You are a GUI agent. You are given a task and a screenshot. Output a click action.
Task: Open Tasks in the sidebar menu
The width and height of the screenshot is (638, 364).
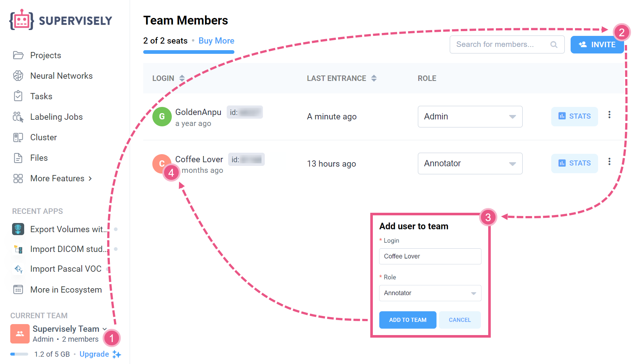pos(41,96)
